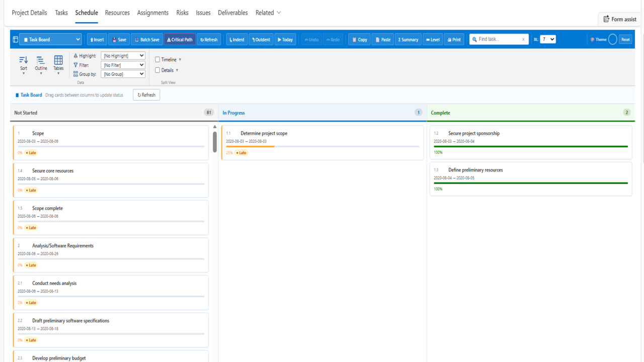Expand the Details options arrow
The width and height of the screenshot is (644, 362).
(x=177, y=70)
